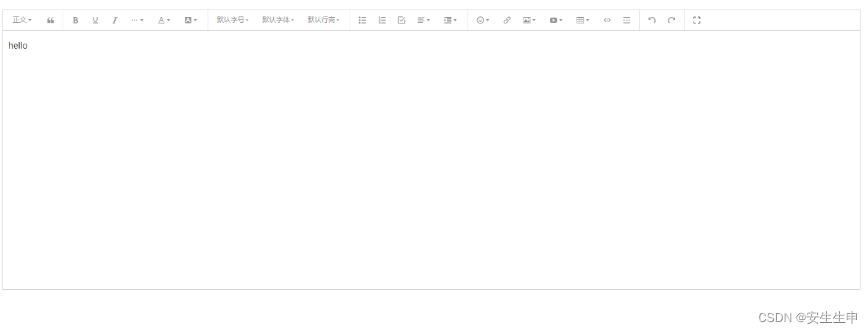Open the indent options dropdown
This screenshot has height=331, width=868.
click(x=450, y=20)
